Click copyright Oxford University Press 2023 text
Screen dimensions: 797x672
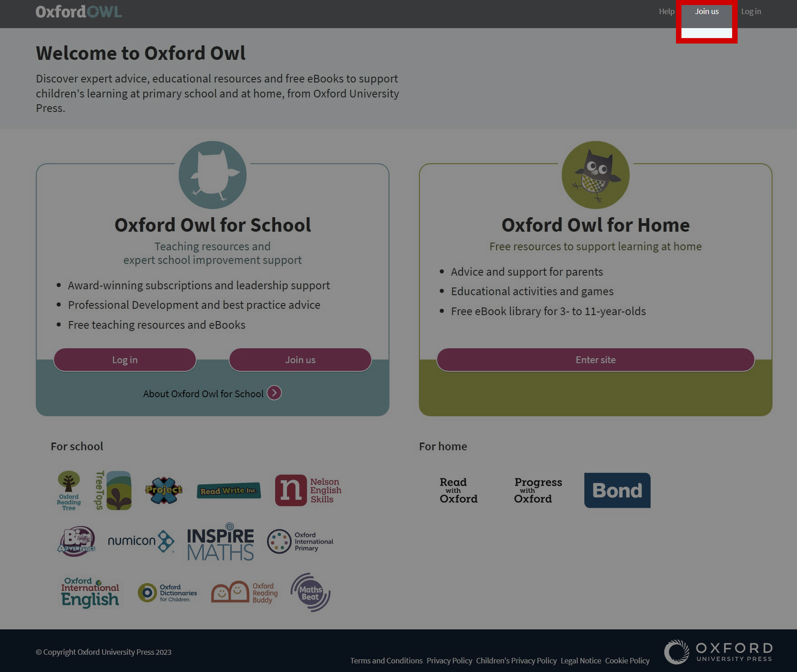[104, 652]
